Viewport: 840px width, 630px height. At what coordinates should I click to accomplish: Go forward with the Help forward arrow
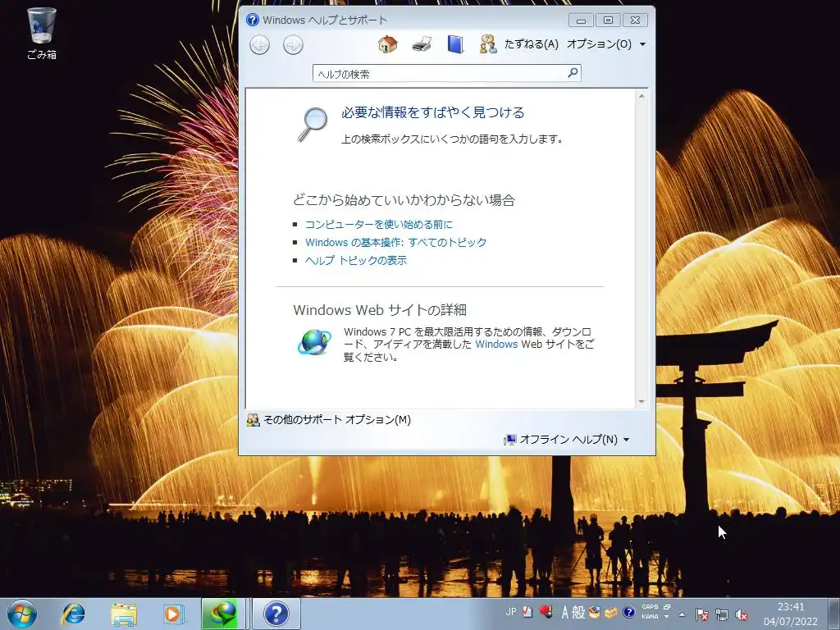point(293,44)
